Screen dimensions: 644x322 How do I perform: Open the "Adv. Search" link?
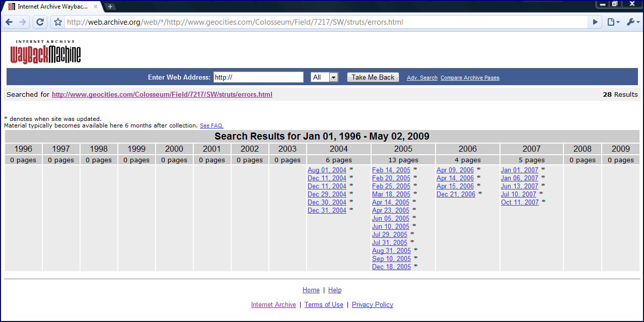(x=422, y=78)
